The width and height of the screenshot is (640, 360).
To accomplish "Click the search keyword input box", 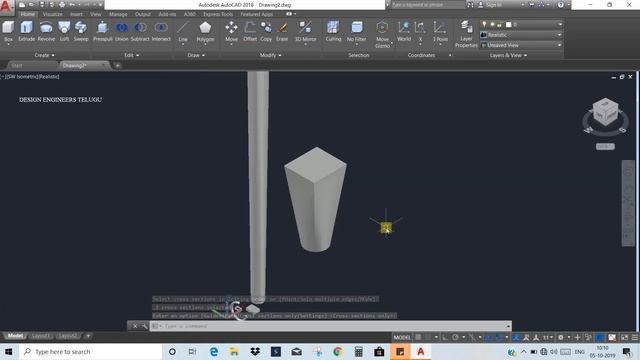I will pyautogui.click(x=428, y=5).
